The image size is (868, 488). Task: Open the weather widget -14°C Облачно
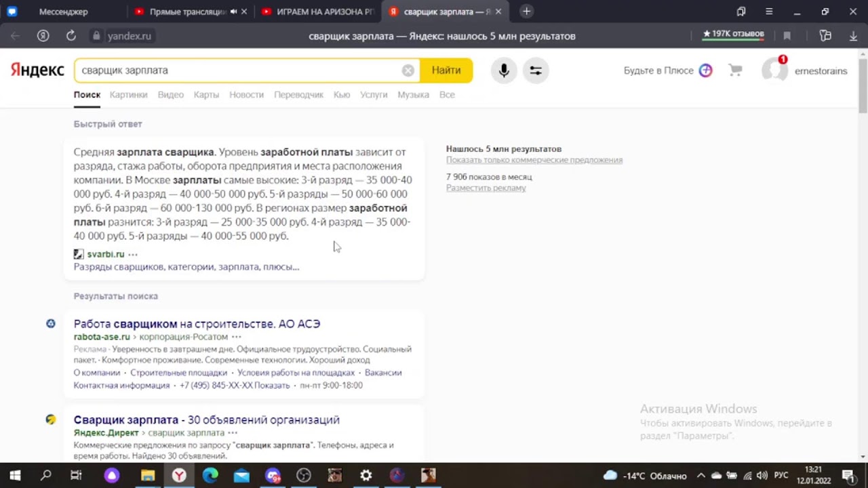click(645, 476)
